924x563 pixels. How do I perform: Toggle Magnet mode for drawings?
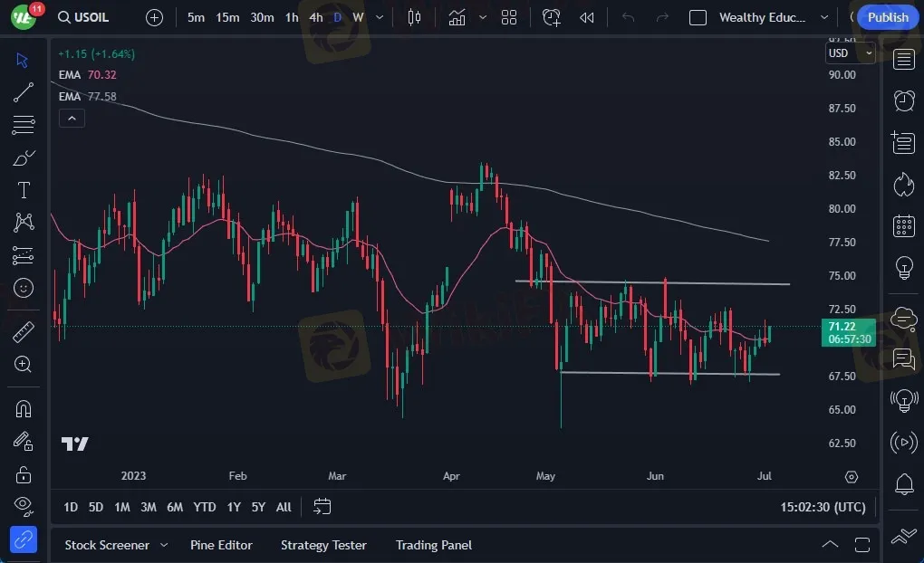(x=24, y=408)
